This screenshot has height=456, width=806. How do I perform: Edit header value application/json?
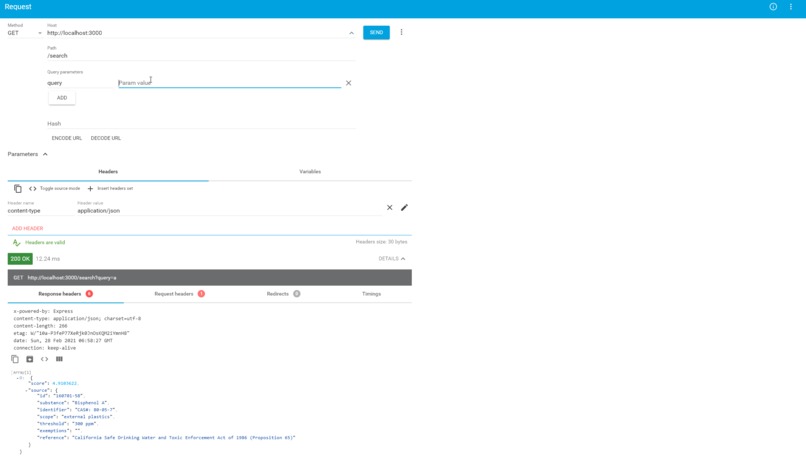point(229,211)
